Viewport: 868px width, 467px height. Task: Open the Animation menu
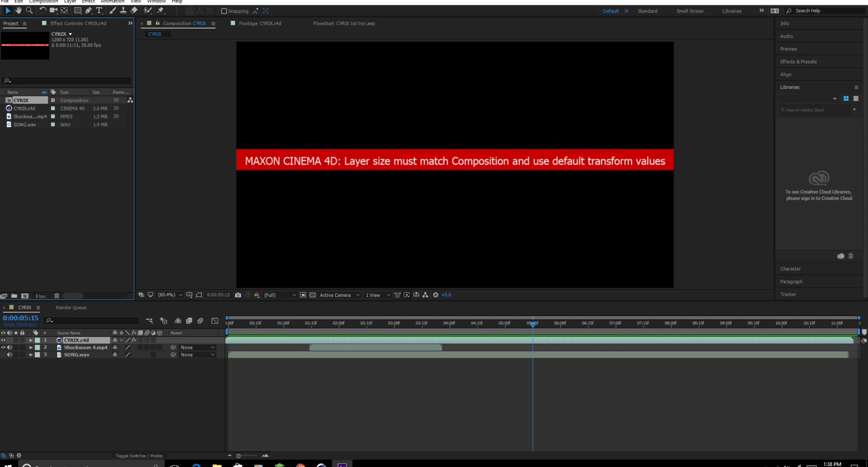tap(113, 2)
